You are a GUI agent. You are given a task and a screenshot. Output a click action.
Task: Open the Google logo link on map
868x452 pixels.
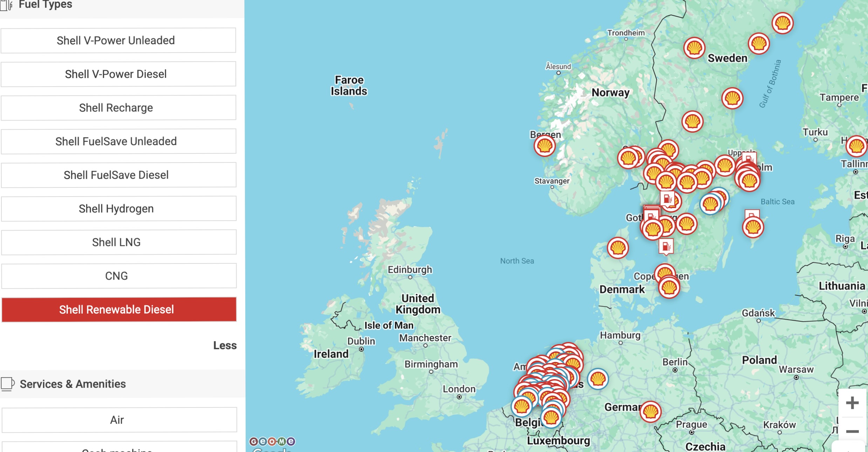click(272, 450)
